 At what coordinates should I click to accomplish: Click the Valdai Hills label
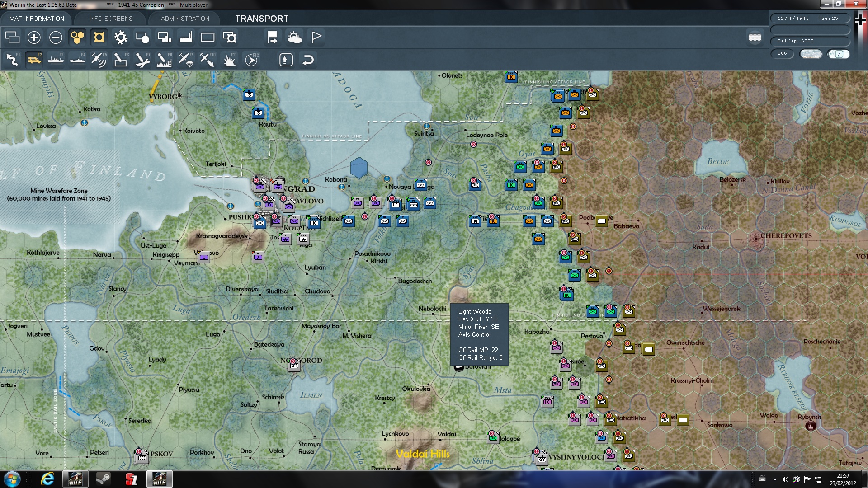[423, 454]
